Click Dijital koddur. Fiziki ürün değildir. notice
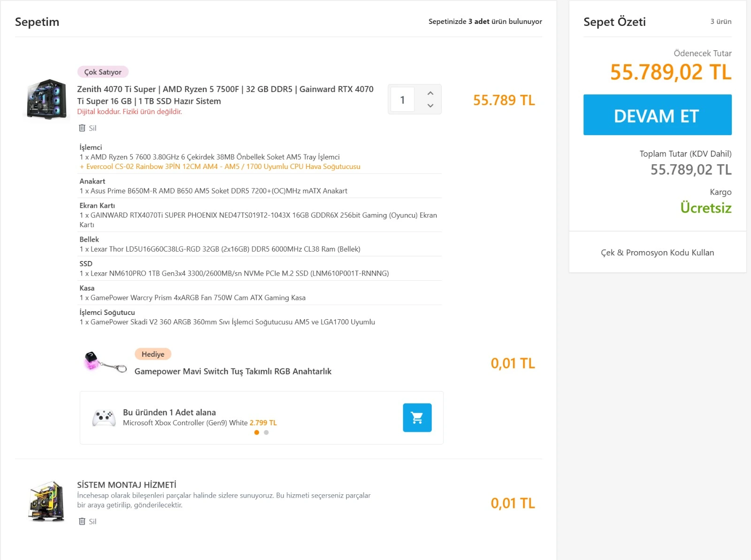751x560 pixels. point(130,112)
